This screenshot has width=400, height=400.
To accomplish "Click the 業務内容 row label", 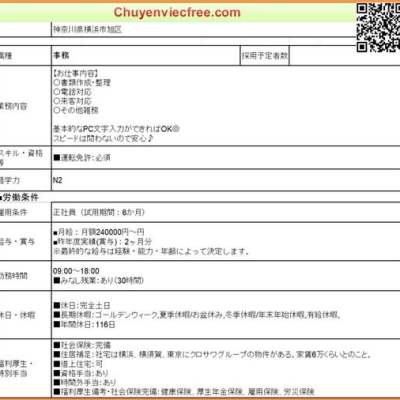I will point(13,106).
